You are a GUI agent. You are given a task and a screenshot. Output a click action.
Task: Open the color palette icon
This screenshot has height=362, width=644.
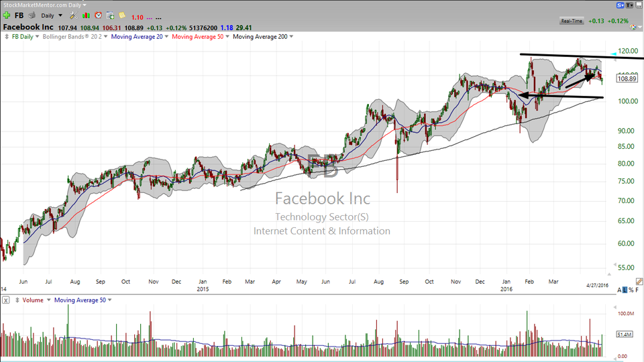[x=633, y=27]
